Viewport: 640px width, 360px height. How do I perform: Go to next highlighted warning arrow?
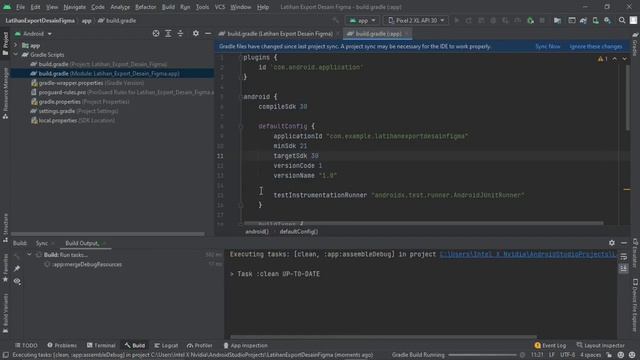coord(624,59)
